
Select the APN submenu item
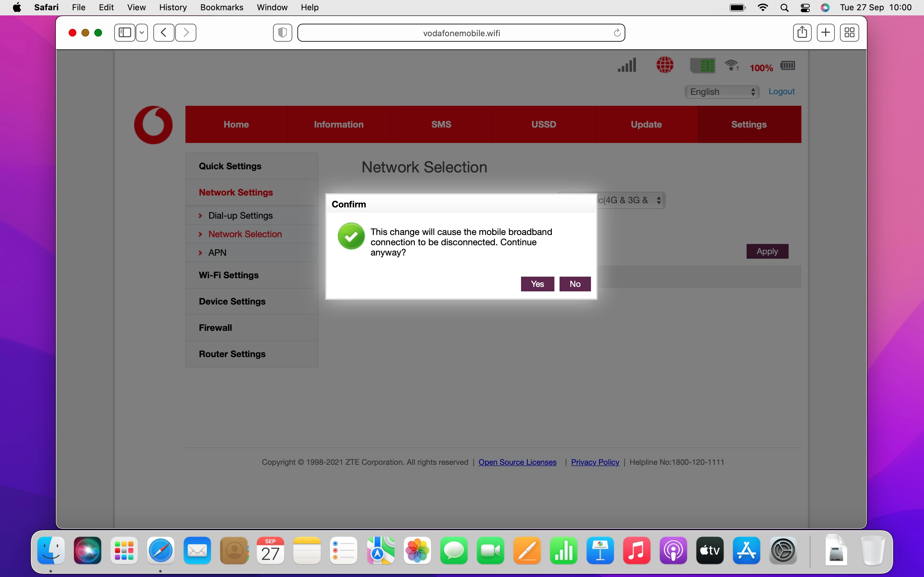217,253
